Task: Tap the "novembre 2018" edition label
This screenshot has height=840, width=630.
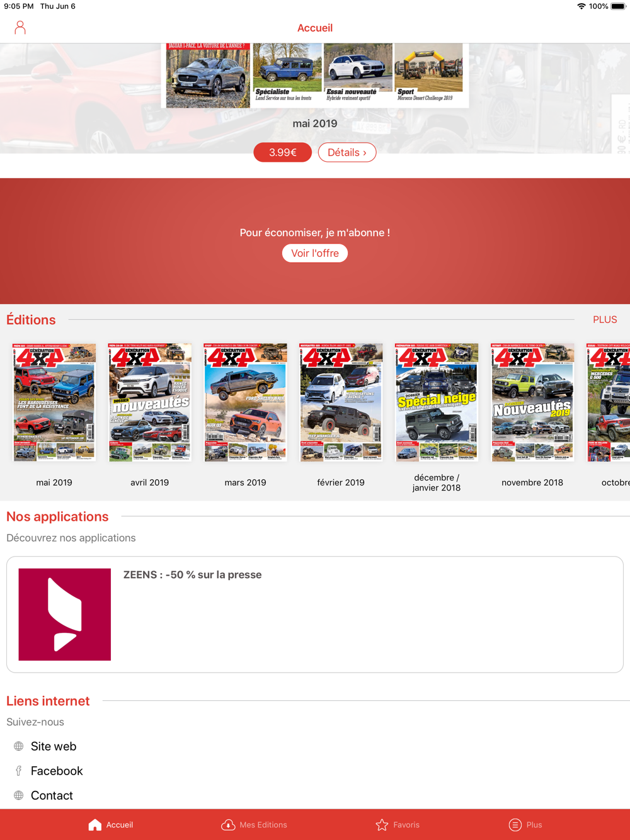Action: coord(532,482)
